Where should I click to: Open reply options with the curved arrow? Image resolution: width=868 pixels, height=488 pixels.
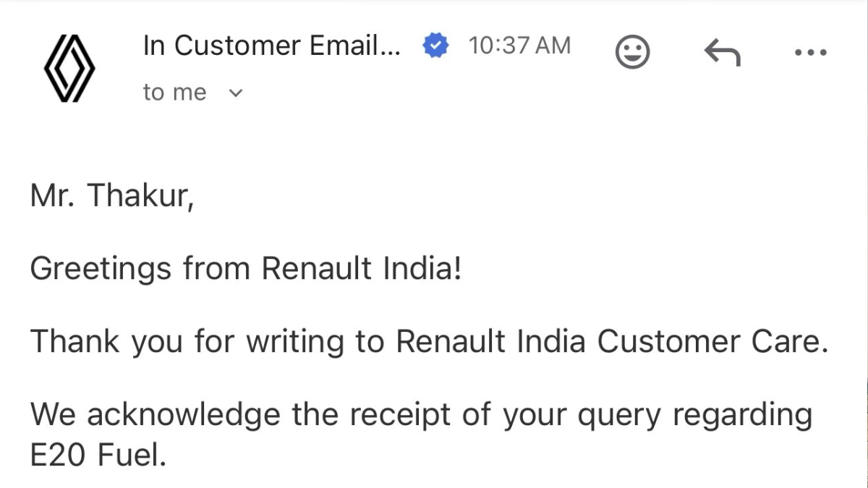(x=723, y=51)
